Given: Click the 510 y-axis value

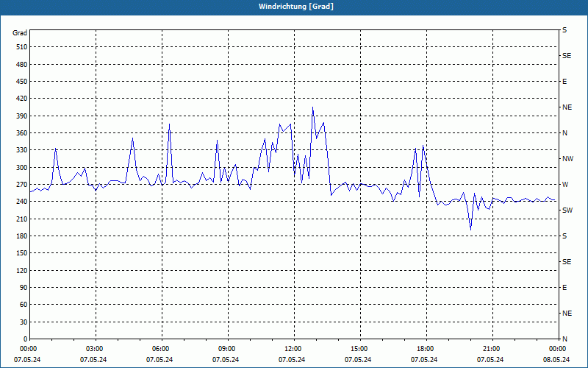Looking at the screenshot, I should [x=22, y=47].
